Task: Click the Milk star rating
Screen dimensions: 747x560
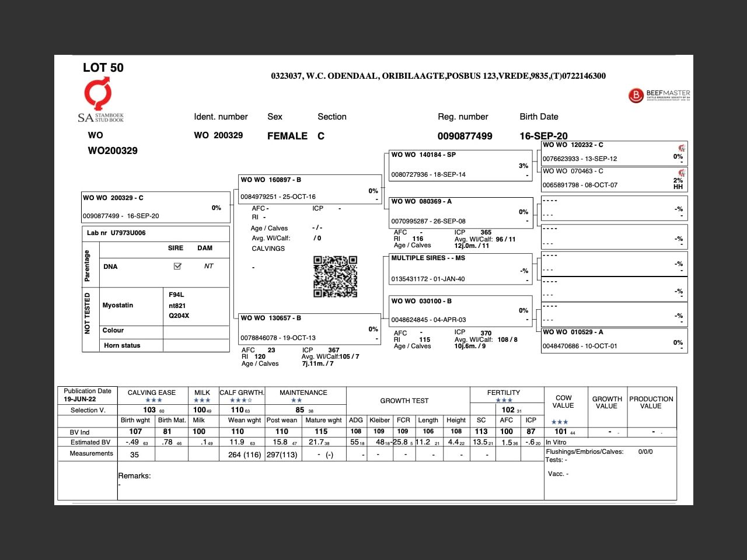Action: click(202, 400)
